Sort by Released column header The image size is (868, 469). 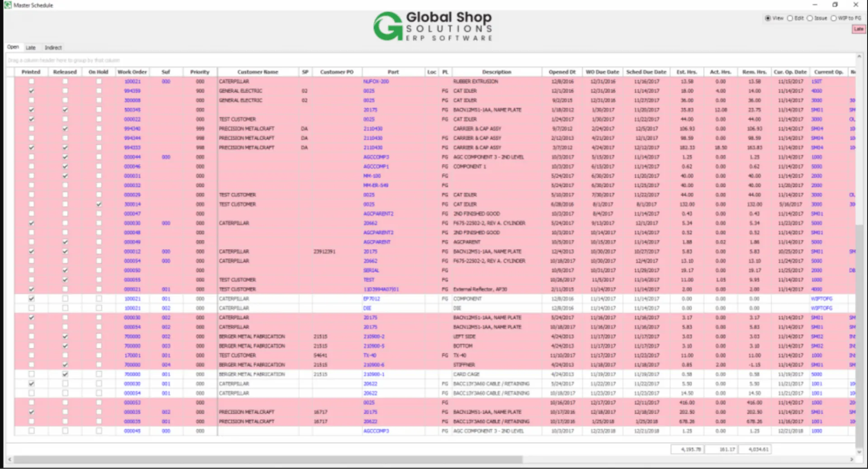(x=65, y=72)
